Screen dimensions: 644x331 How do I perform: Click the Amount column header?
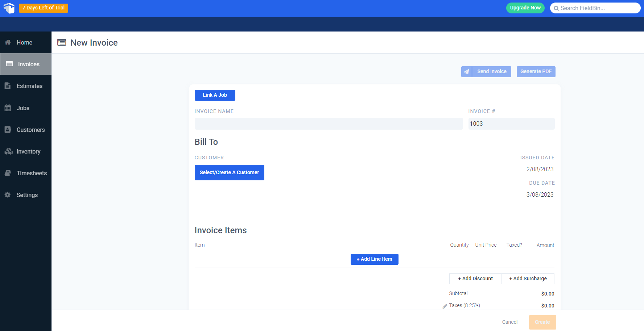(x=545, y=246)
